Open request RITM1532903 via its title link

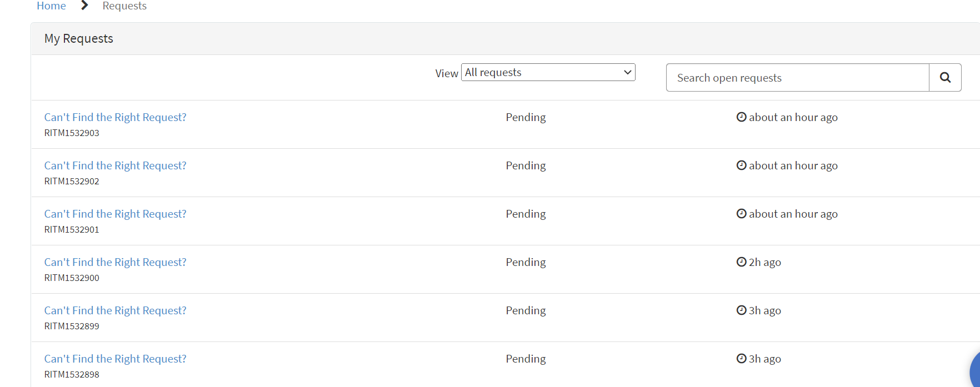click(115, 117)
